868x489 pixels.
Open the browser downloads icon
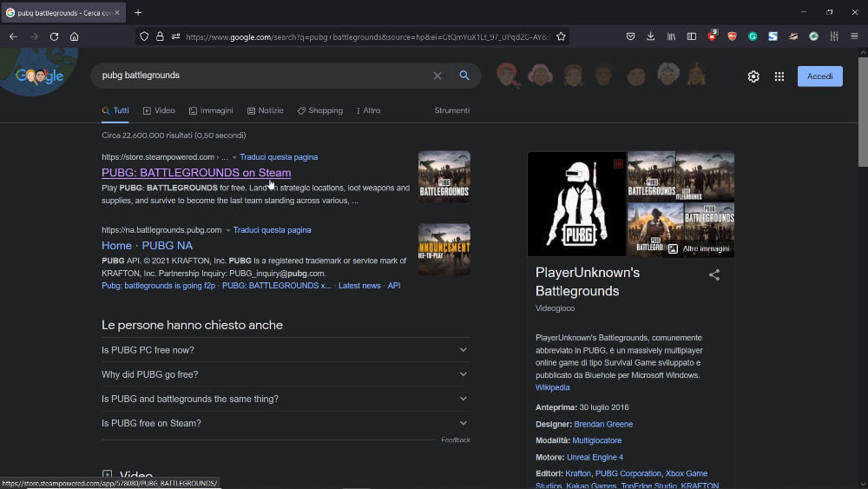pos(651,36)
